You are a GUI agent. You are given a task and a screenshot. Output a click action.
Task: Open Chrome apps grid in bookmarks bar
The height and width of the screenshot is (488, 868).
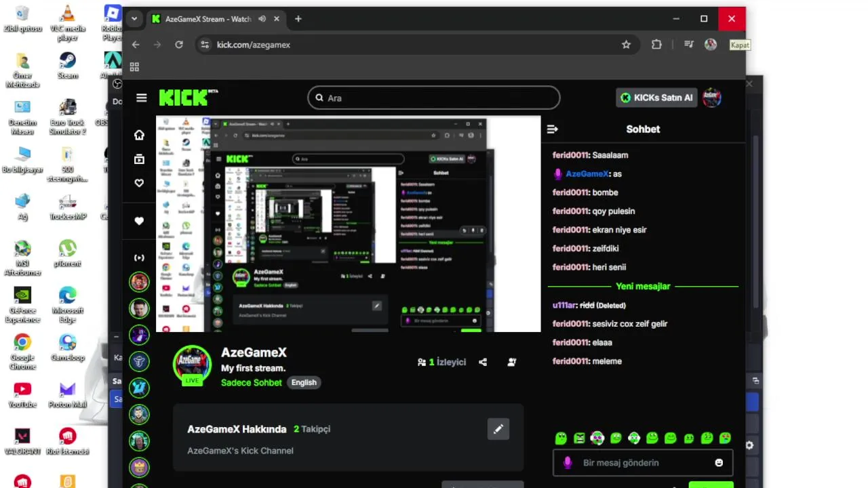coord(134,66)
